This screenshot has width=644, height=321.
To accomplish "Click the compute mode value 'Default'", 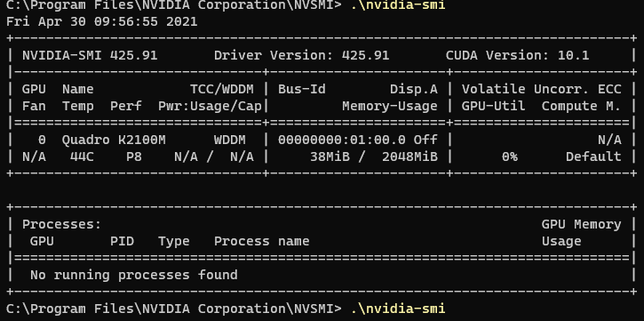I will [x=593, y=157].
